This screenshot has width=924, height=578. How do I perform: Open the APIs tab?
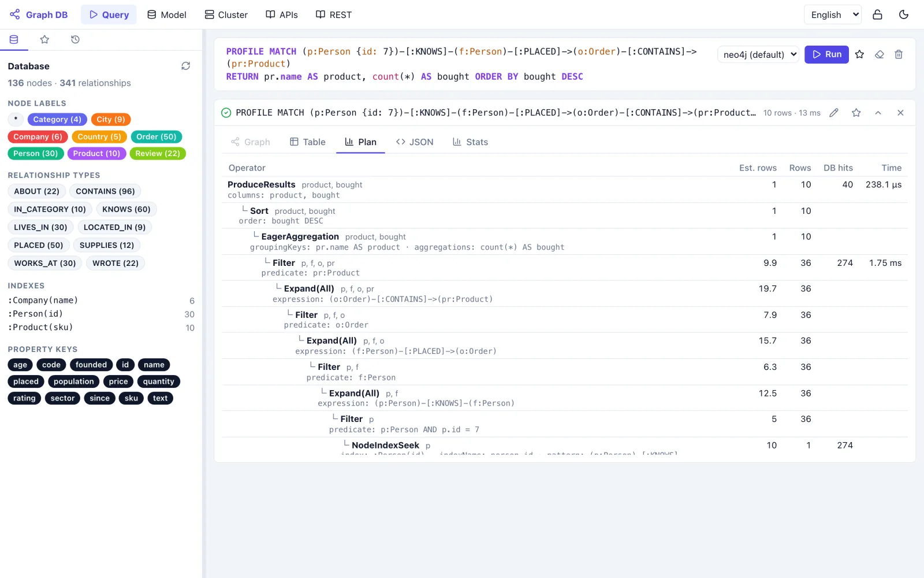(x=281, y=14)
